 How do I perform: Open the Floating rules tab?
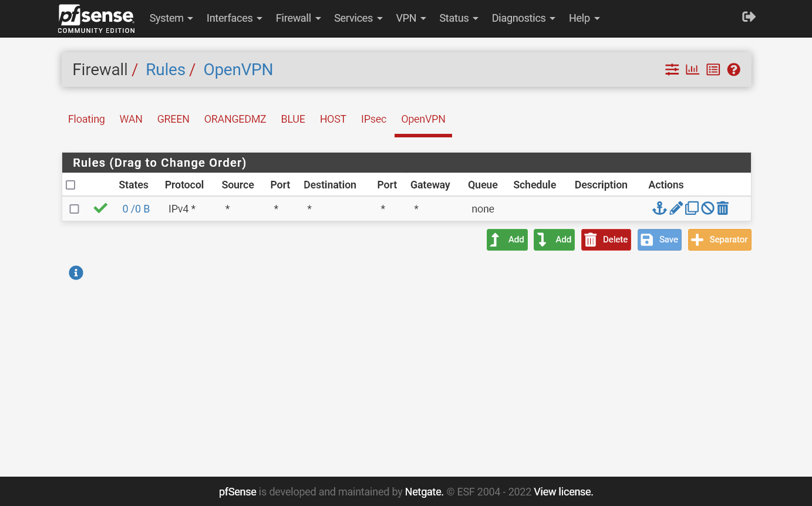point(86,119)
